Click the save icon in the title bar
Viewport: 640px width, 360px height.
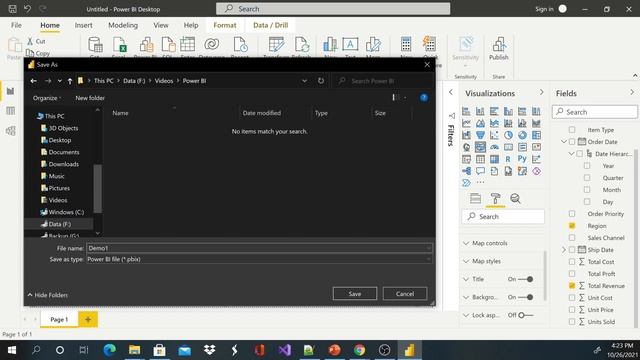pos(12,9)
